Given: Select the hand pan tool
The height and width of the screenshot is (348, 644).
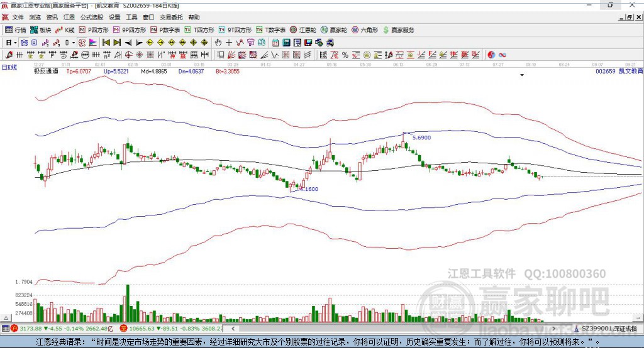Looking at the screenshot, I should coord(218,43).
